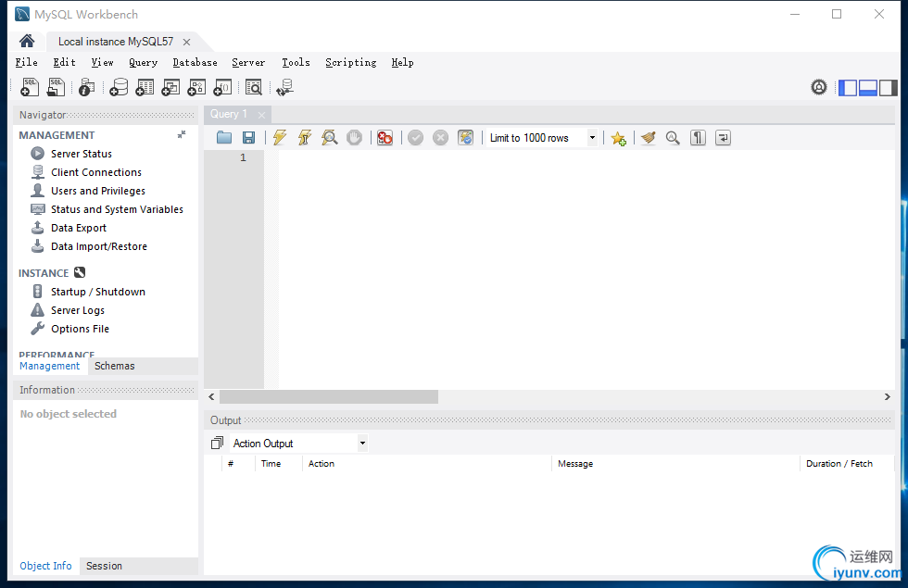The height and width of the screenshot is (588, 908).
Task: Open the View menu
Action: tap(102, 63)
